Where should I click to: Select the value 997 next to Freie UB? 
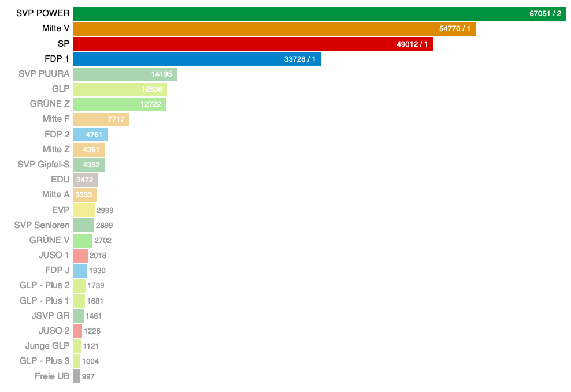click(x=88, y=377)
